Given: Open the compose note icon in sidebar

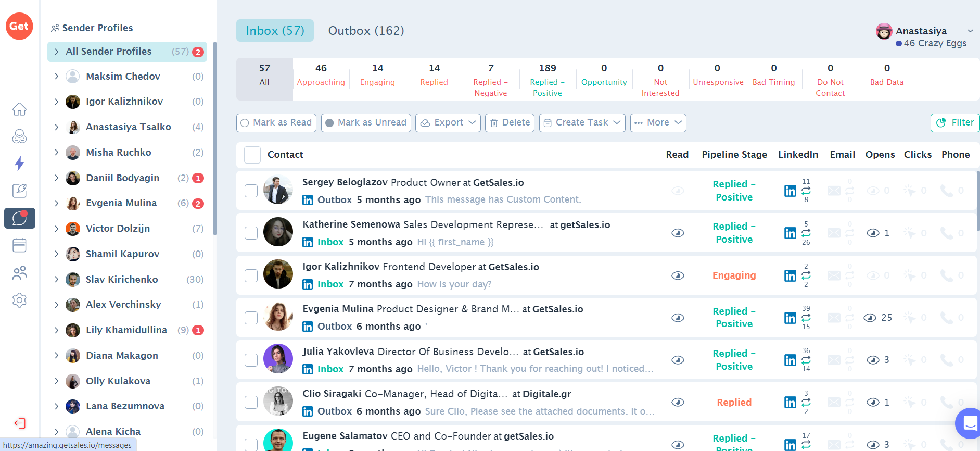Looking at the screenshot, I should [19, 191].
